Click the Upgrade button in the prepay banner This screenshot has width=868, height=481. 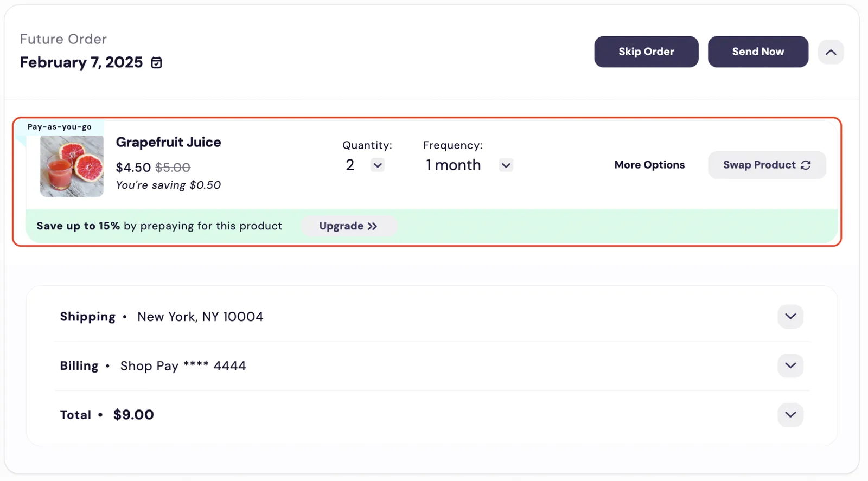(348, 226)
